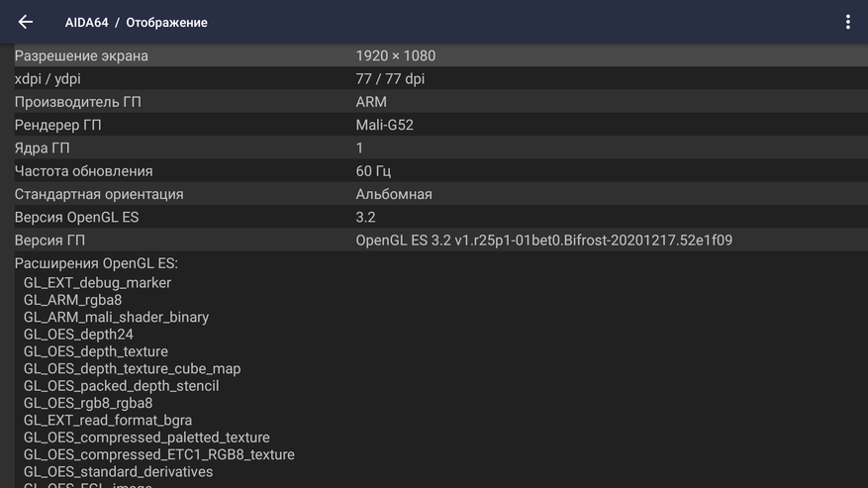Go back using the arrow icon

[26, 22]
